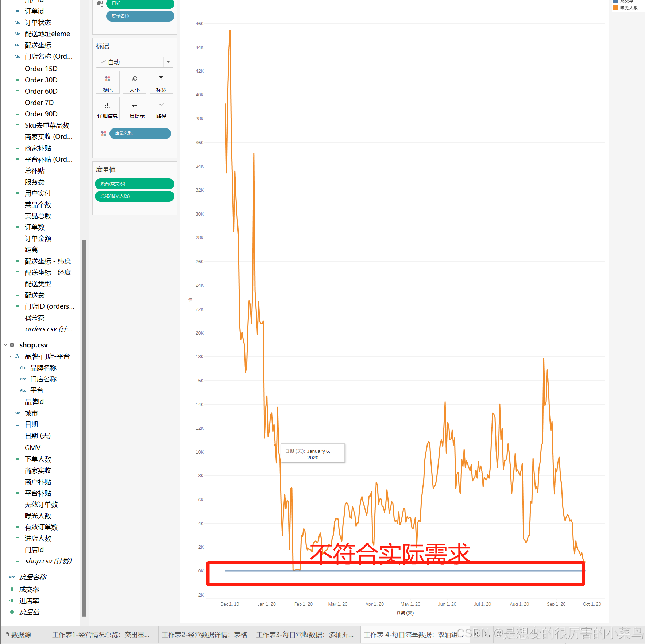Click the 度量名称 pill on the marks card

click(x=140, y=134)
